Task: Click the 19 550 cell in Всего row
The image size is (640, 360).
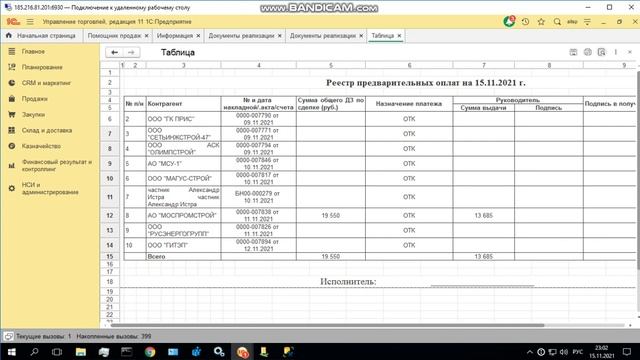Action: [x=331, y=257]
